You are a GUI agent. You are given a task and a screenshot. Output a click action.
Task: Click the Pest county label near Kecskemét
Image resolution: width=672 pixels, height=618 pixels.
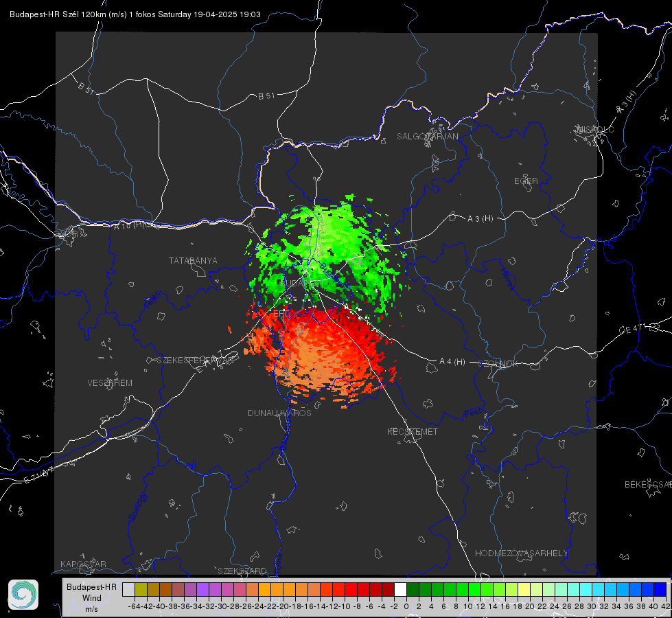473,413
